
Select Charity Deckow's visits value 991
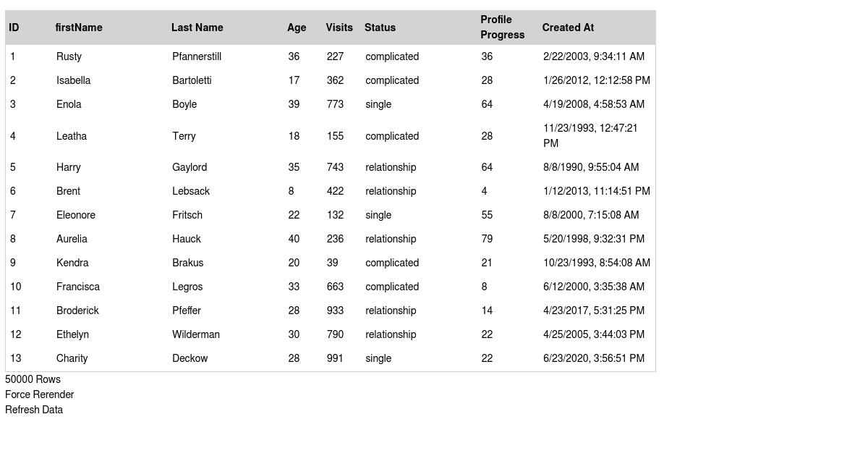[335, 358]
